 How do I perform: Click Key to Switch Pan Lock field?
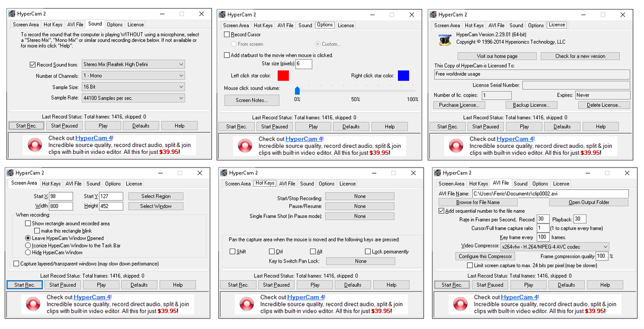pos(361,261)
